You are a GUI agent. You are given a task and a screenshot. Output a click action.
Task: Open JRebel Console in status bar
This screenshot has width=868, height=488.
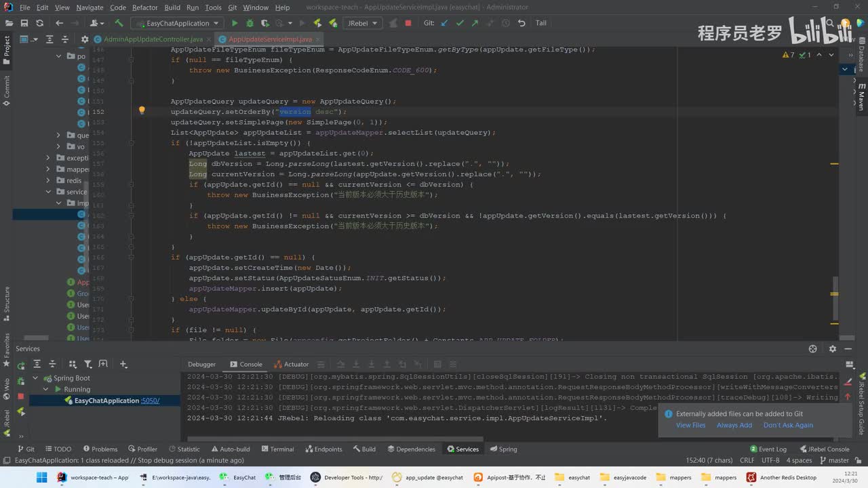click(824, 449)
